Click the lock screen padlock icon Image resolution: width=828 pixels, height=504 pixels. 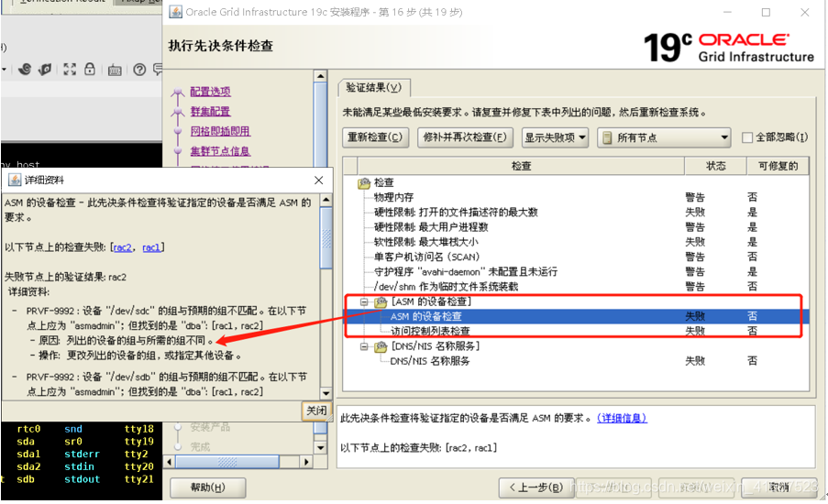tap(90, 69)
